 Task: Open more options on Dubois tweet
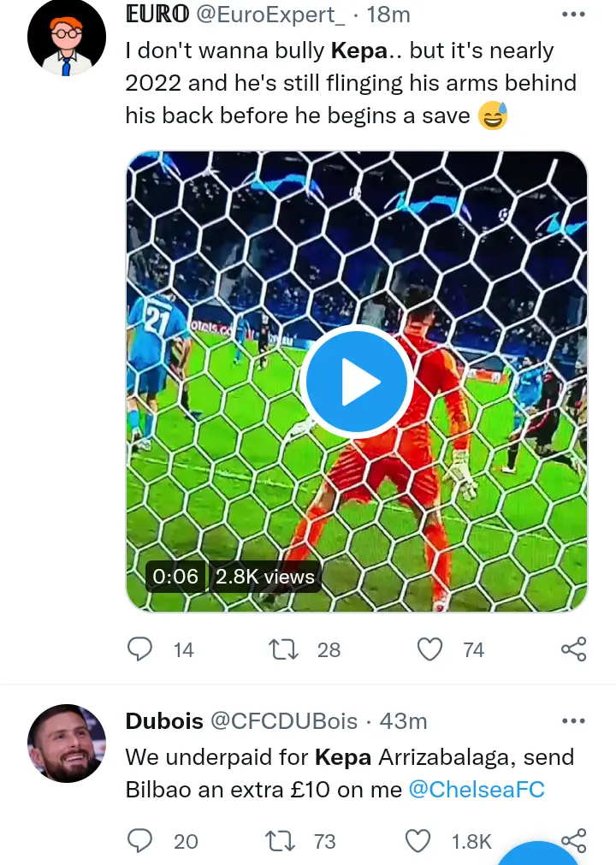coord(573,720)
